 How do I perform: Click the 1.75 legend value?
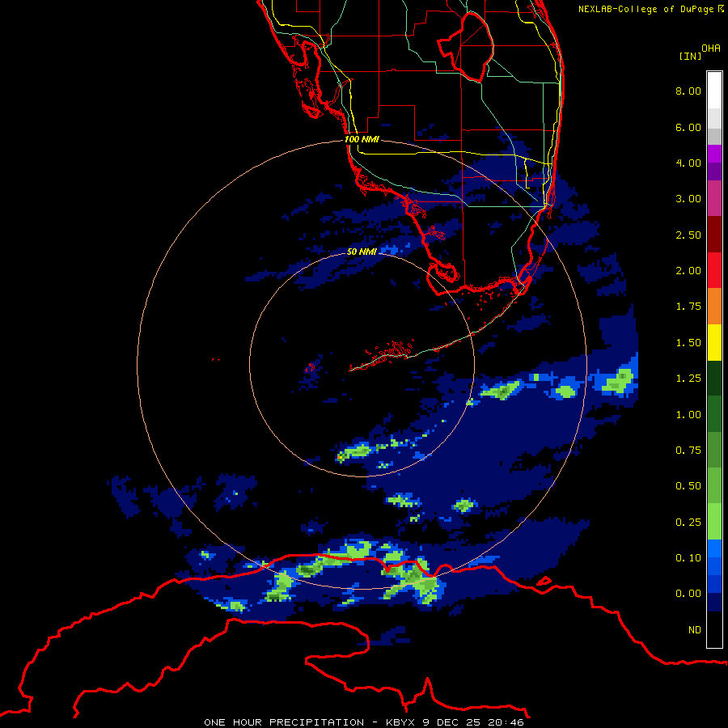pyautogui.click(x=688, y=307)
